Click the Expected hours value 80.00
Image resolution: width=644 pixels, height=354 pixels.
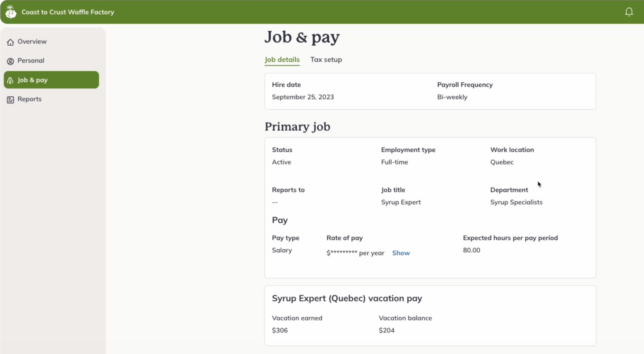coord(471,250)
